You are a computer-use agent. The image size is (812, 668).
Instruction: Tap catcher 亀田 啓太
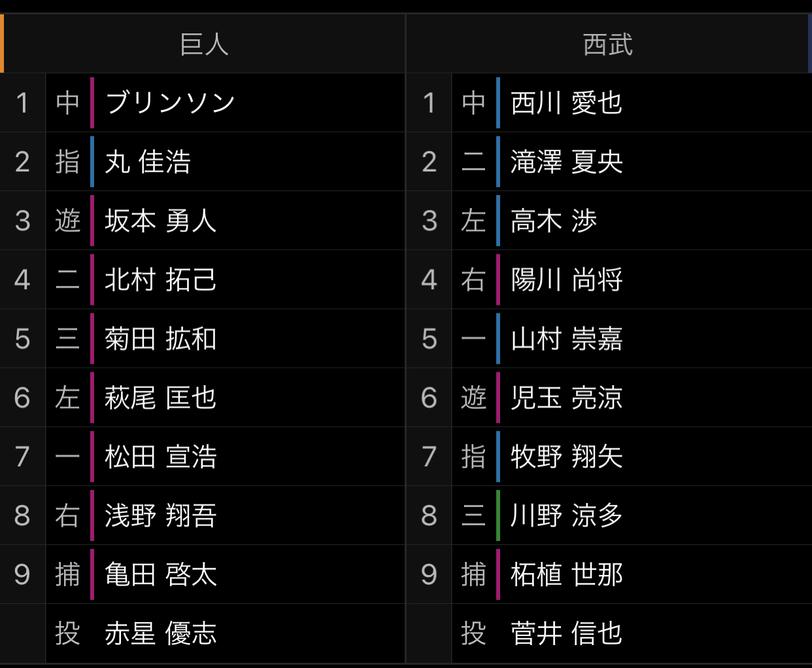pyautogui.click(x=160, y=574)
